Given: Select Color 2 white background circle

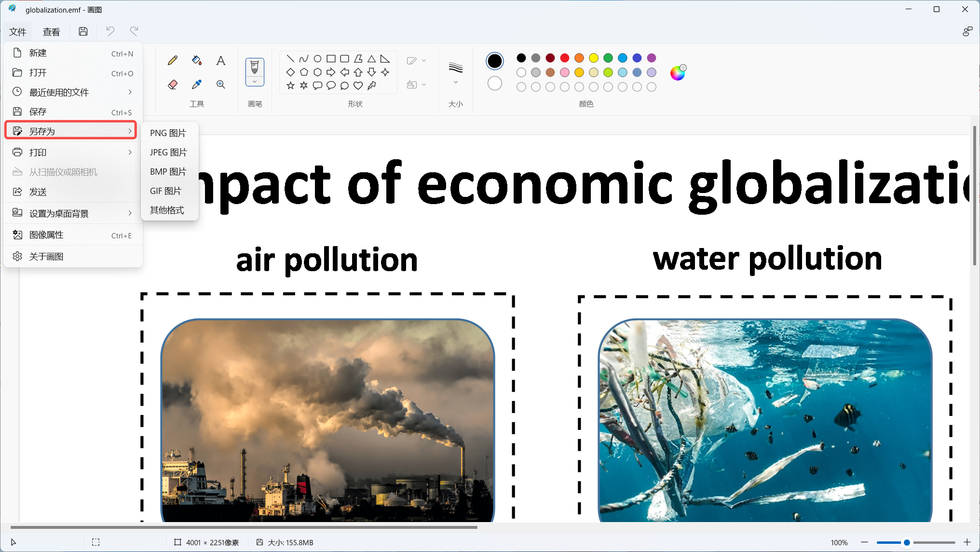Looking at the screenshot, I should tap(494, 83).
